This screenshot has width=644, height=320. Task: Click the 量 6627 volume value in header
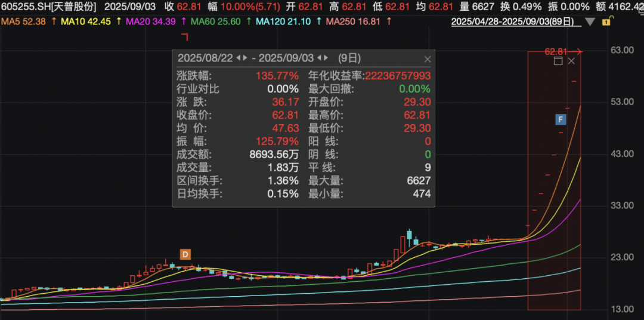(x=477, y=7)
